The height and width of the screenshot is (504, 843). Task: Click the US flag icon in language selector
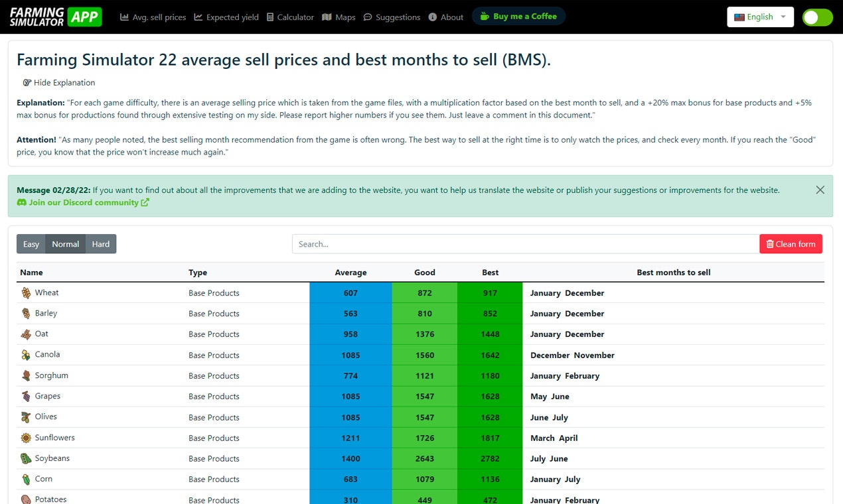739,17
